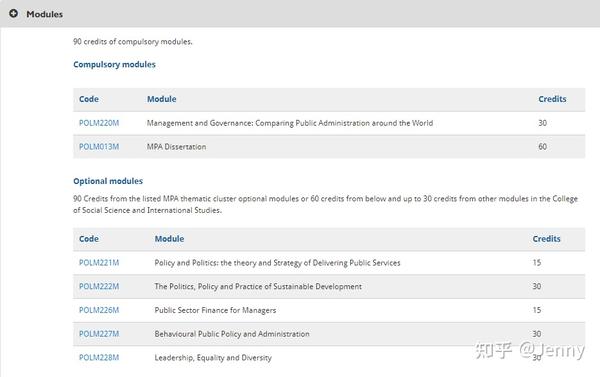The height and width of the screenshot is (377, 600).
Task: Click the 15 credits value for POLM226M
Action: [537, 310]
